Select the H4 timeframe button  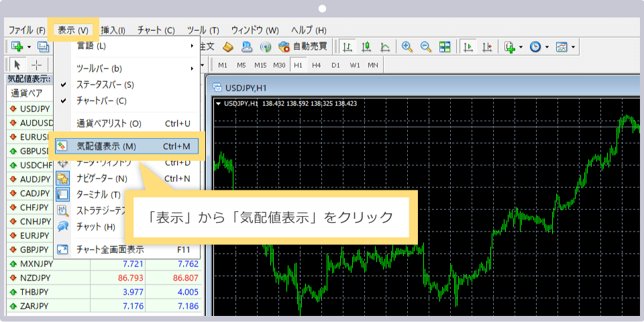click(317, 65)
